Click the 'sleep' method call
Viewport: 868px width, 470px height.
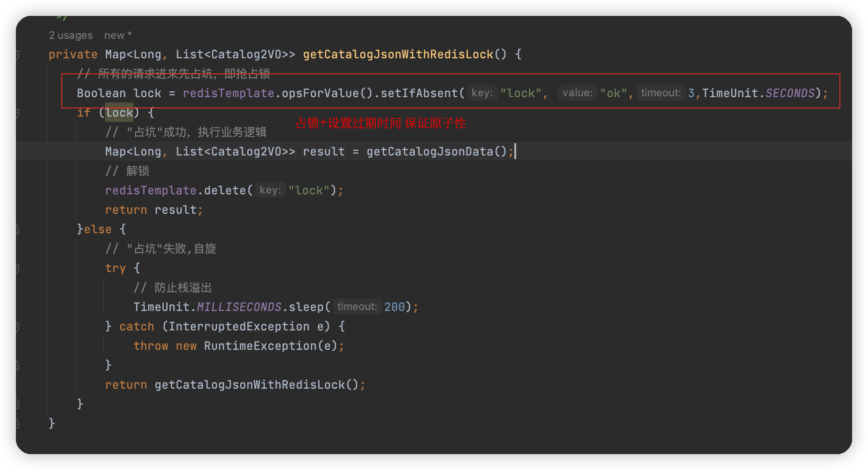[306, 307]
